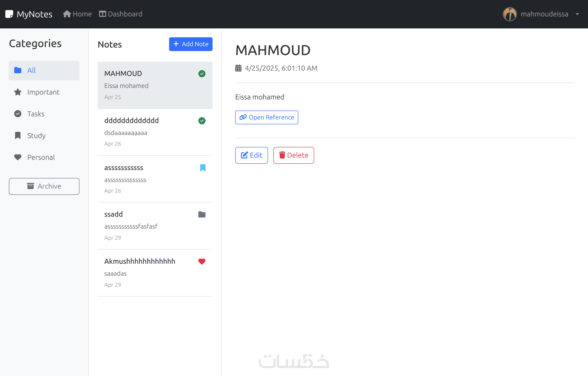Filter by Important category
Image resolution: width=588 pixels, height=376 pixels.
pos(43,92)
